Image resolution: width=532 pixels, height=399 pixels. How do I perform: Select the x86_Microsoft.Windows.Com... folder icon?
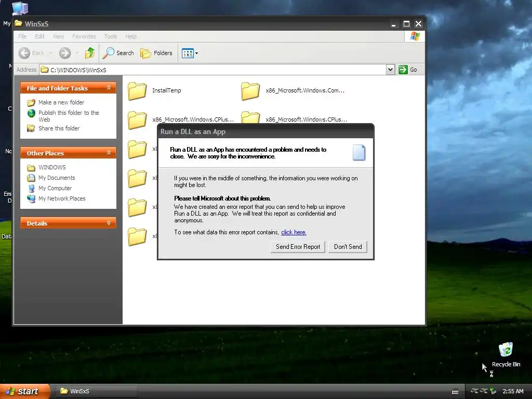(250, 91)
